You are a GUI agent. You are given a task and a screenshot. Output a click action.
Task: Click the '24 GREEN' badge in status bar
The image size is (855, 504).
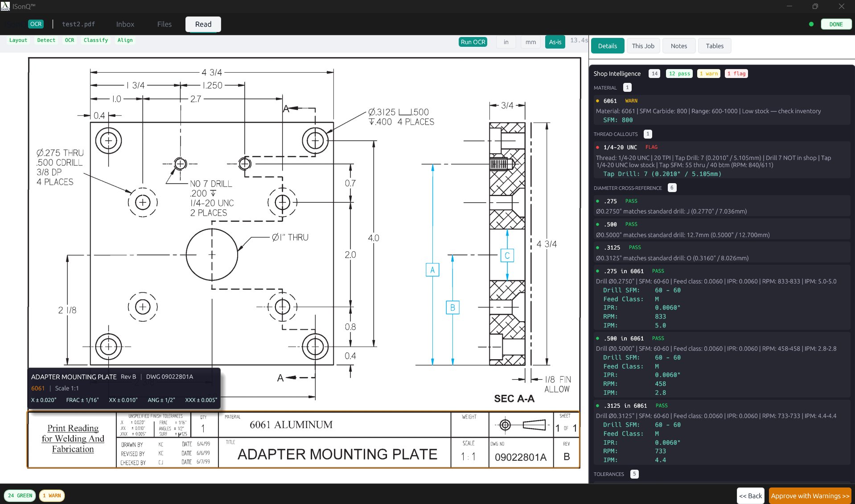pyautogui.click(x=20, y=495)
